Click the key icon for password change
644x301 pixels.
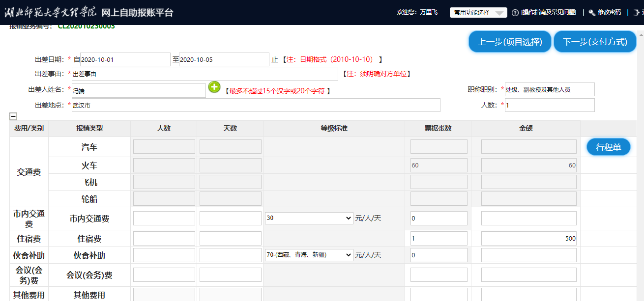[x=592, y=13]
